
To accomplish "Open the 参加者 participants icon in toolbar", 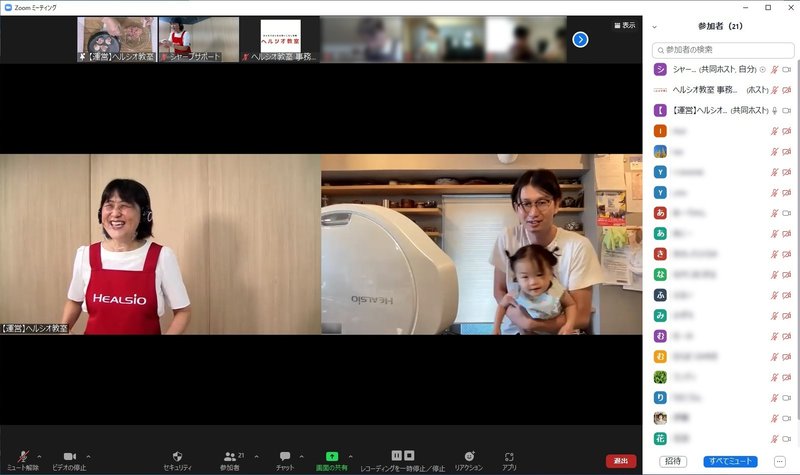I will click(230, 457).
